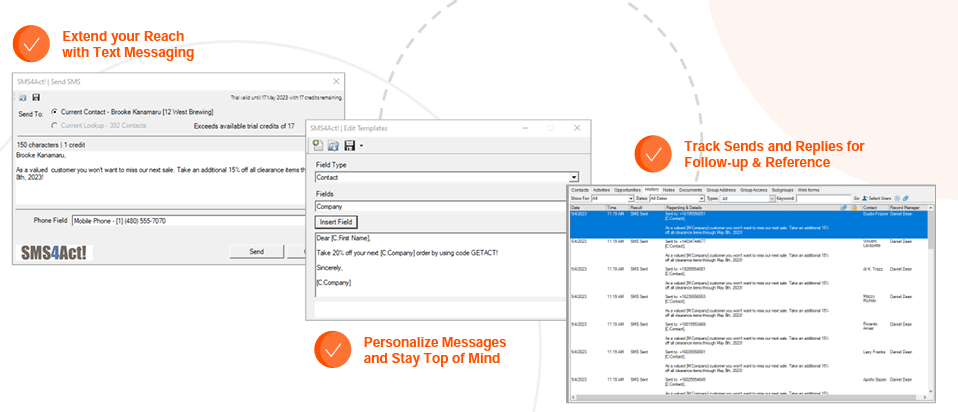Click Select Users icon in History toolbar

[x=864, y=198]
